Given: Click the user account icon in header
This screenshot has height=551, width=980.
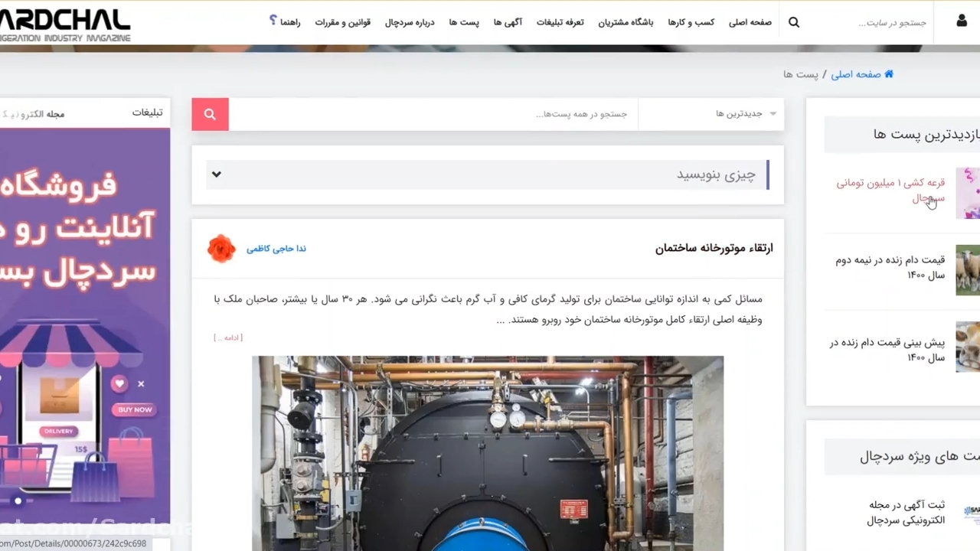Looking at the screenshot, I should pyautogui.click(x=962, y=21).
